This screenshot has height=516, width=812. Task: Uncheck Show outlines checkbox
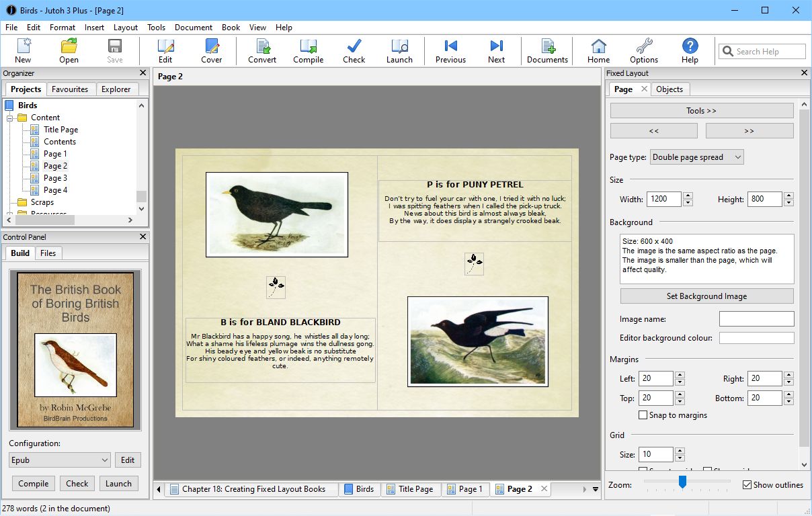[x=747, y=485]
